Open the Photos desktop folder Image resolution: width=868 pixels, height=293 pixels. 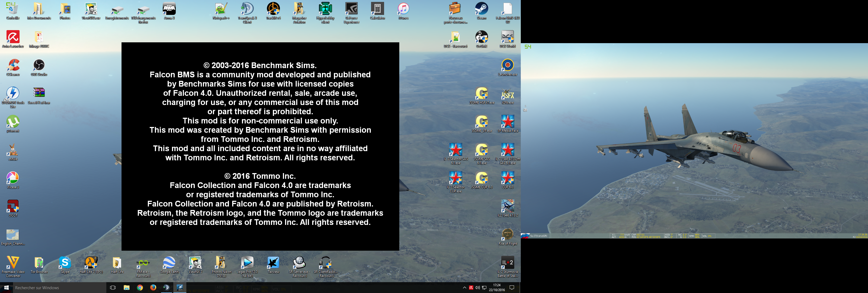tap(65, 11)
